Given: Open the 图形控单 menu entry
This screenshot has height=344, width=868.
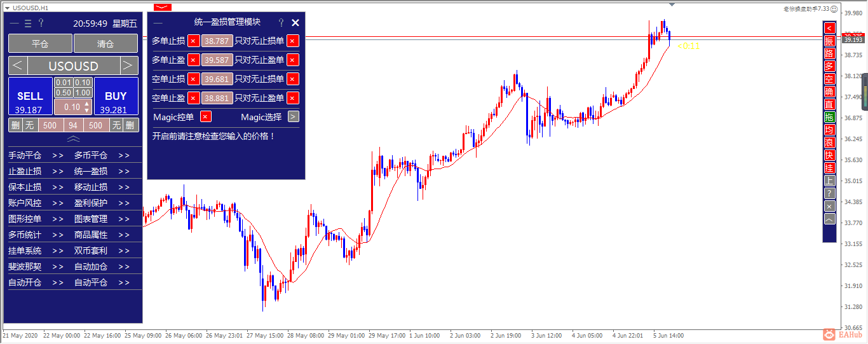Looking at the screenshot, I should point(25,219).
